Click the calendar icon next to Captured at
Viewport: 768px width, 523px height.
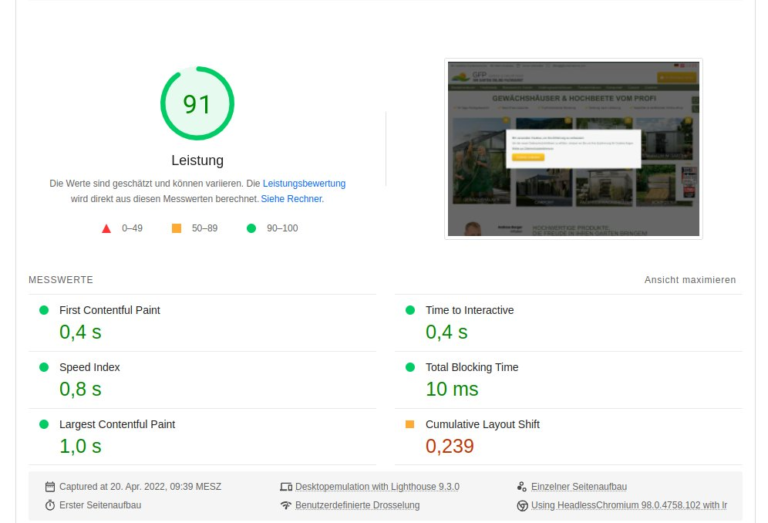pos(50,487)
